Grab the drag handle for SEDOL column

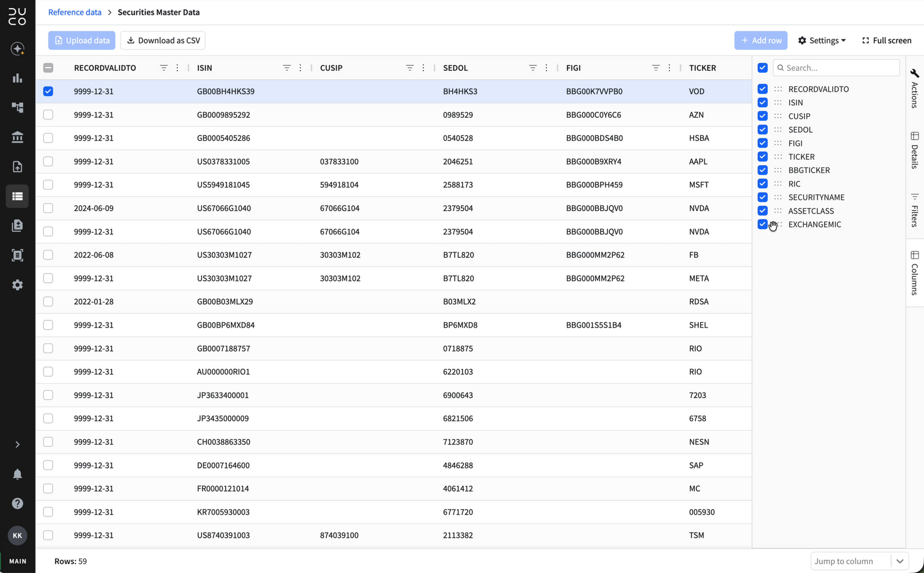[x=778, y=130]
